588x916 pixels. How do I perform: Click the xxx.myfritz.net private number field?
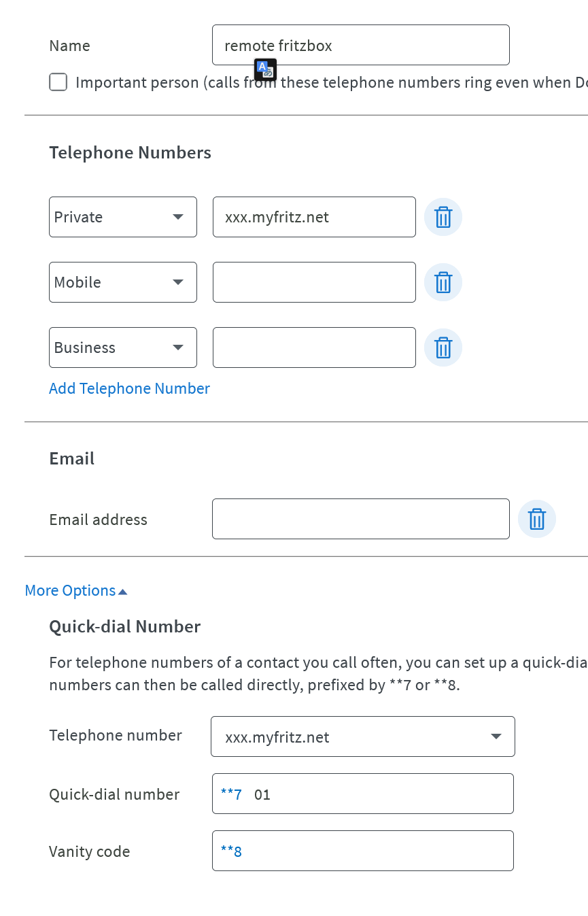pyautogui.click(x=314, y=217)
